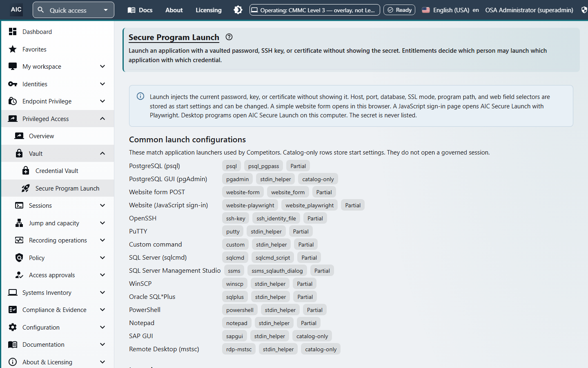Click the Configuration gear icon

click(x=13, y=327)
